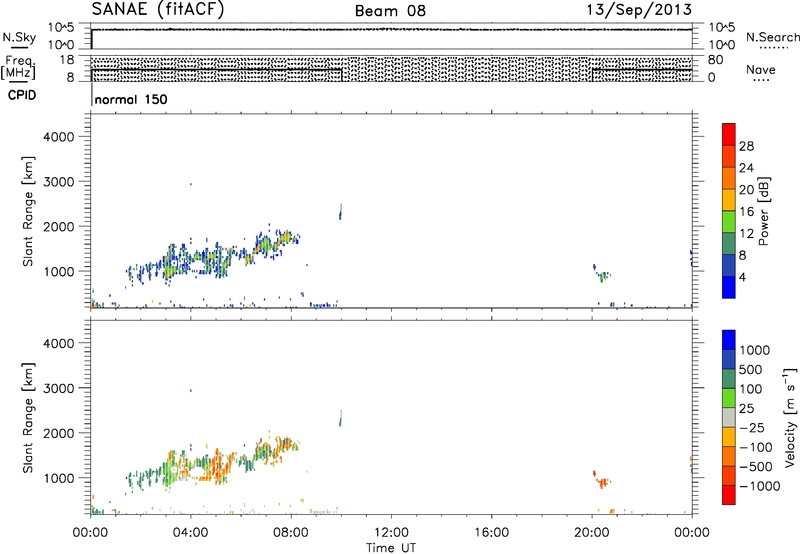Click the 18 MHz frequency tick label
The height and width of the screenshot is (554, 800).
pyautogui.click(x=66, y=60)
